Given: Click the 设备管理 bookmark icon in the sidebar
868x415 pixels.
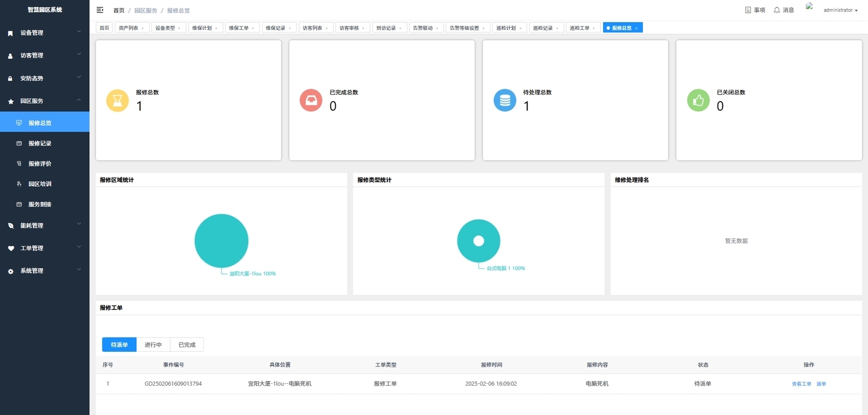Looking at the screenshot, I should [10, 33].
